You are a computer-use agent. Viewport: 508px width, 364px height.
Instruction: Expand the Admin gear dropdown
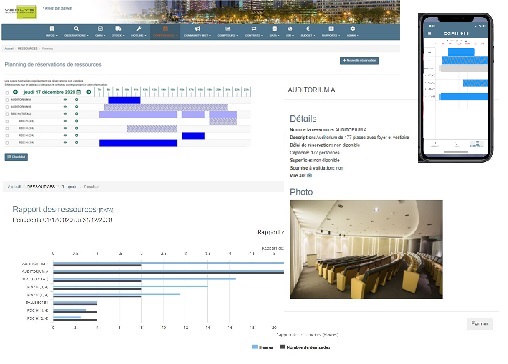353,32
